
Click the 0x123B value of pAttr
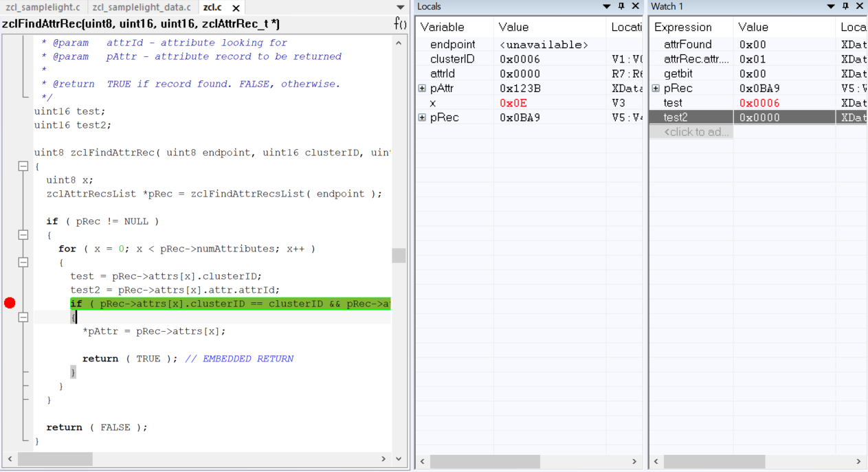click(x=520, y=89)
